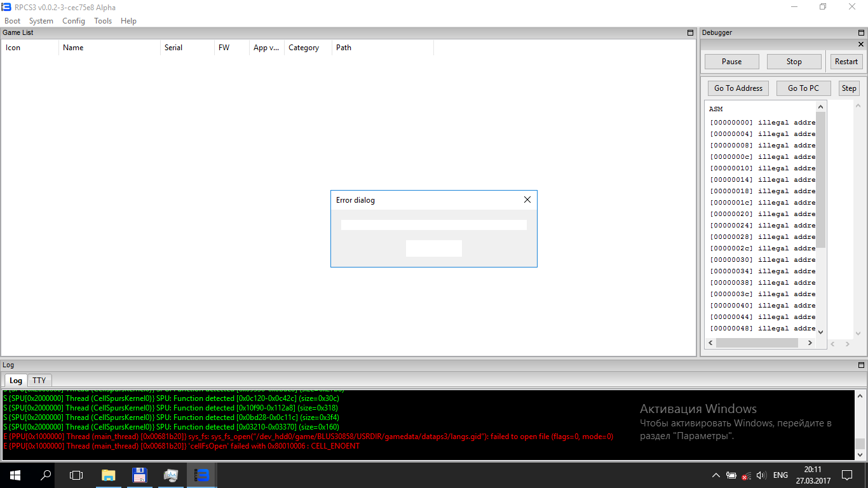Open the Config menu
Screen dimensions: 868x488
click(x=74, y=21)
